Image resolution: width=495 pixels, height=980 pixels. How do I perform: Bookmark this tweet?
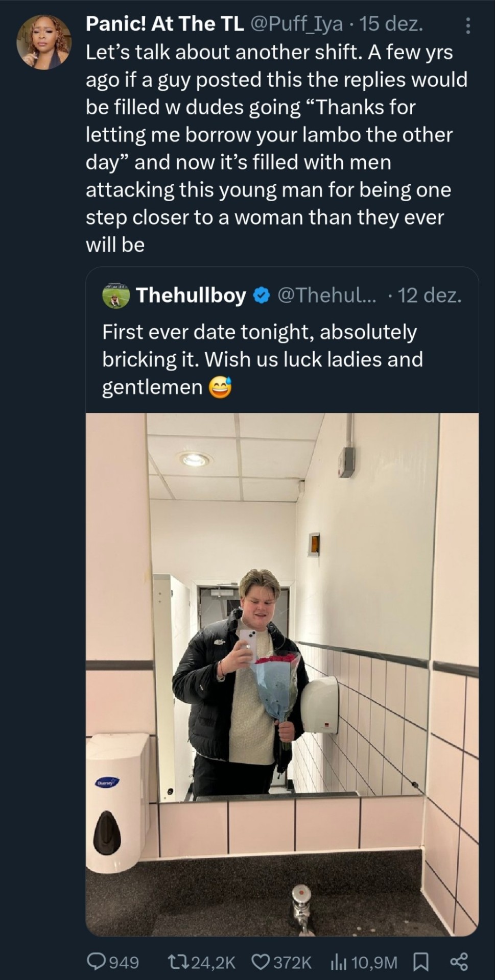pos(420,962)
